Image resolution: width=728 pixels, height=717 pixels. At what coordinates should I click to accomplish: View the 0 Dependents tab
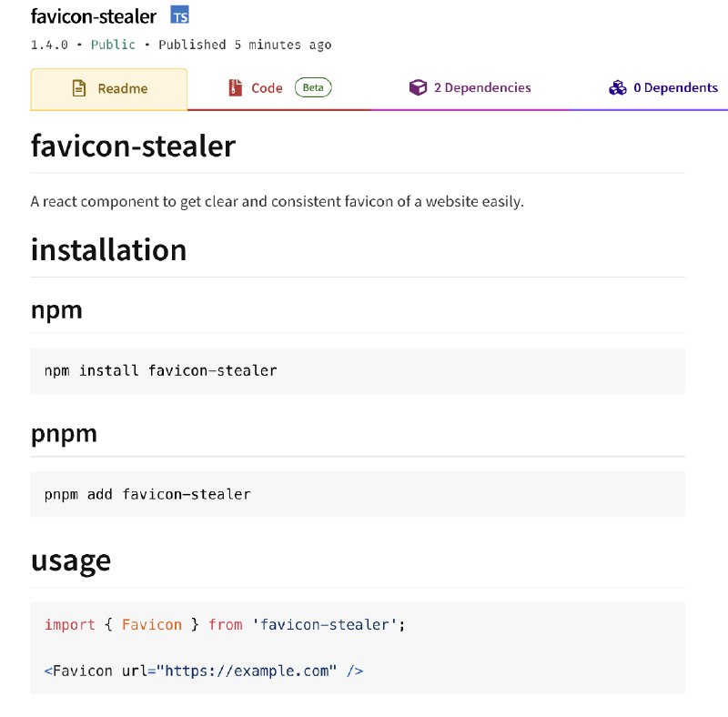[x=663, y=87]
